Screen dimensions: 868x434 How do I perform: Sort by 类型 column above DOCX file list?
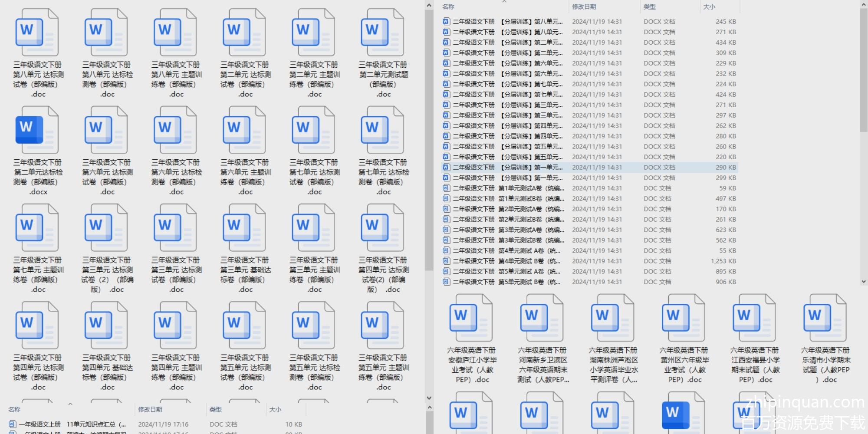[x=650, y=7]
